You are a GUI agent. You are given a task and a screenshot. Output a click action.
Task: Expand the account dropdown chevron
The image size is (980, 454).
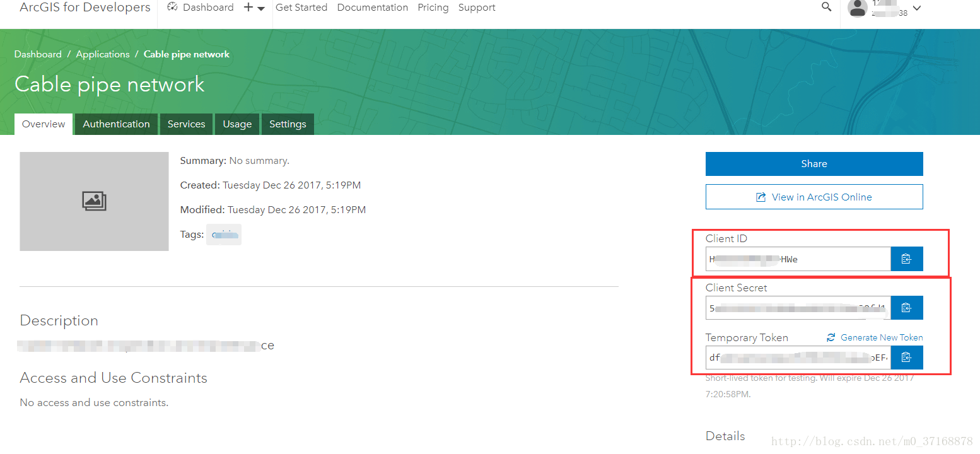click(917, 8)
